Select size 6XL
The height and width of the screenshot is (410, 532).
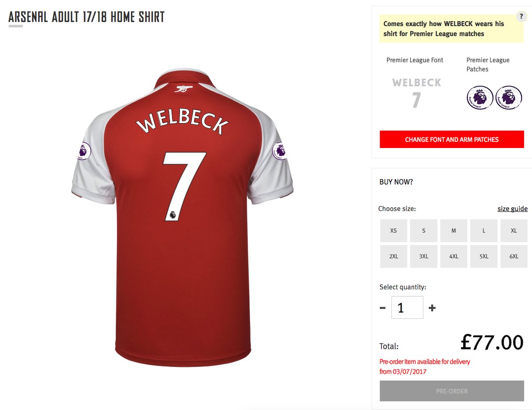[x=514, y=257]
